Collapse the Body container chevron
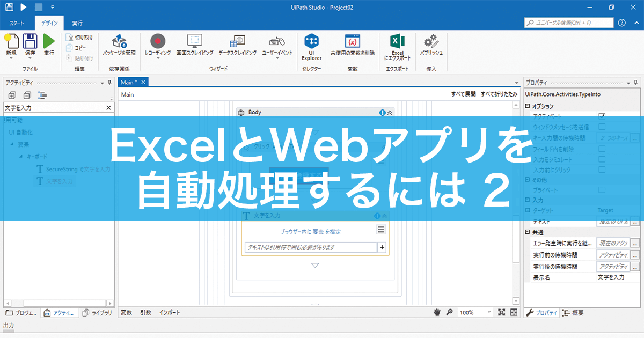644x338 pixels. pyautogui.click(x=390, y=113)
